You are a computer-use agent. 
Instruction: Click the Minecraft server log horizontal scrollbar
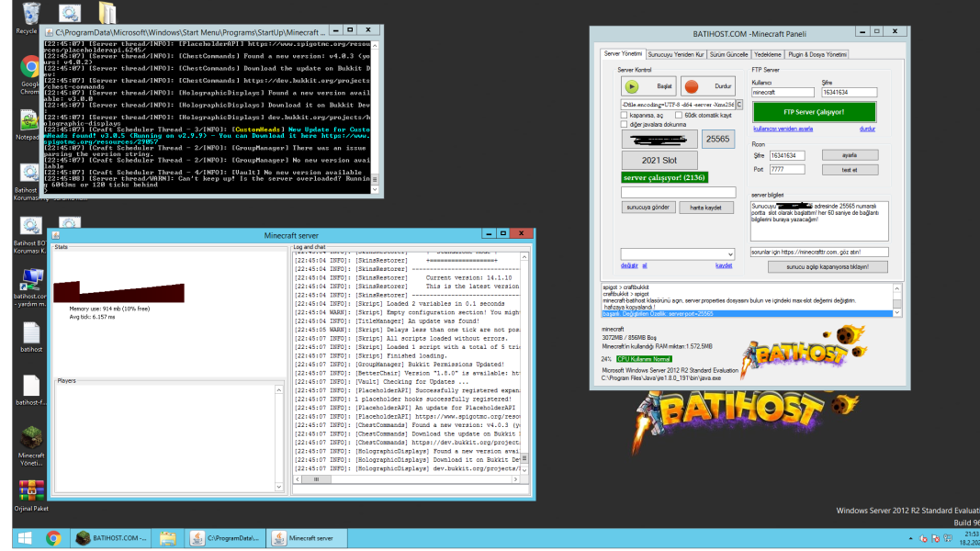pyautogui.click(x=407, y=479)
